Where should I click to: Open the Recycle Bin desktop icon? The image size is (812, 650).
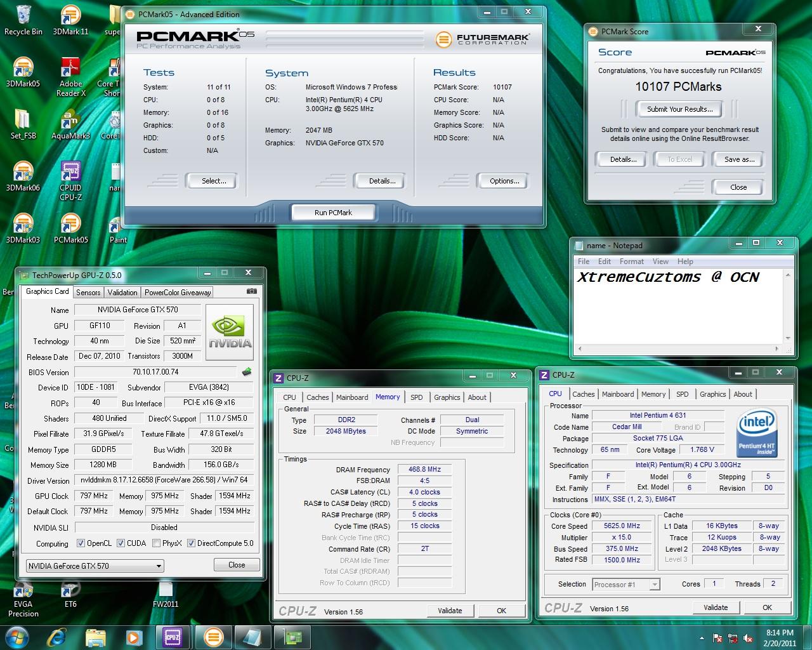tap(23, 20)
